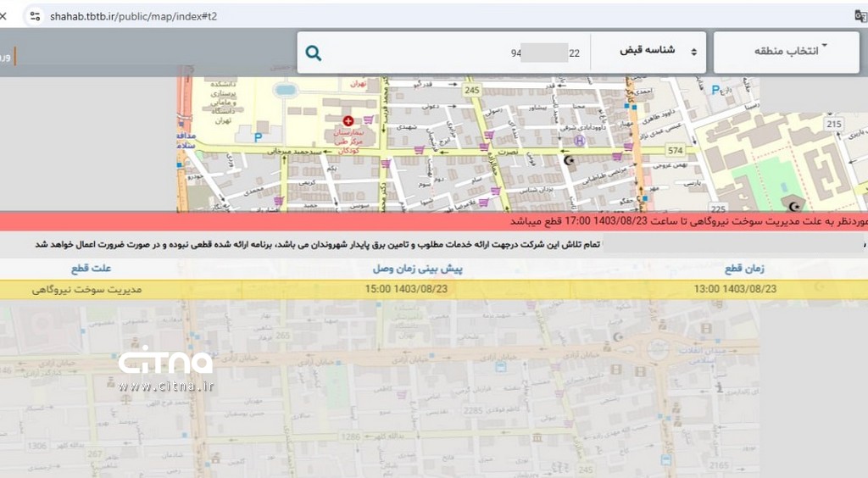Click the زمان قطع column header
This screenshot has height=478, width=868.
[744, 269]
